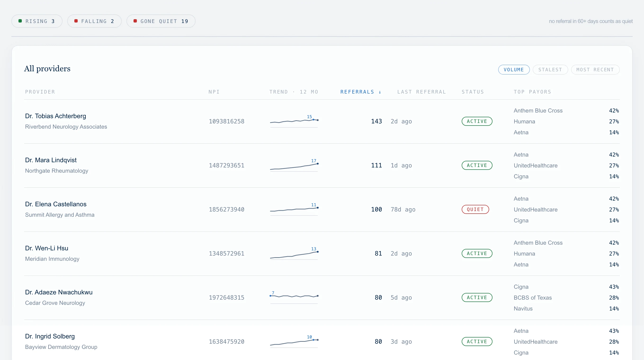This screenshot has height=360, width=644.
Task: Filter by the Rising 3 chip
Action: tap(37, 21)
